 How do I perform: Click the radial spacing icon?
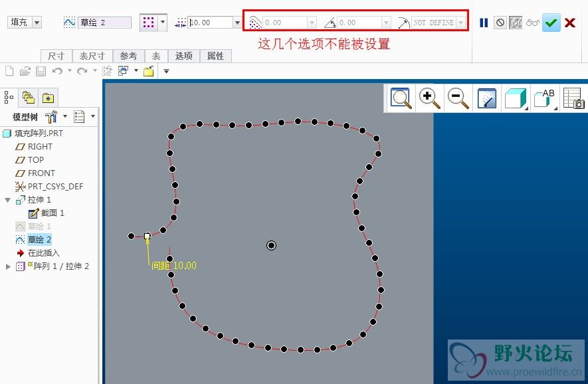click(403, 23)
